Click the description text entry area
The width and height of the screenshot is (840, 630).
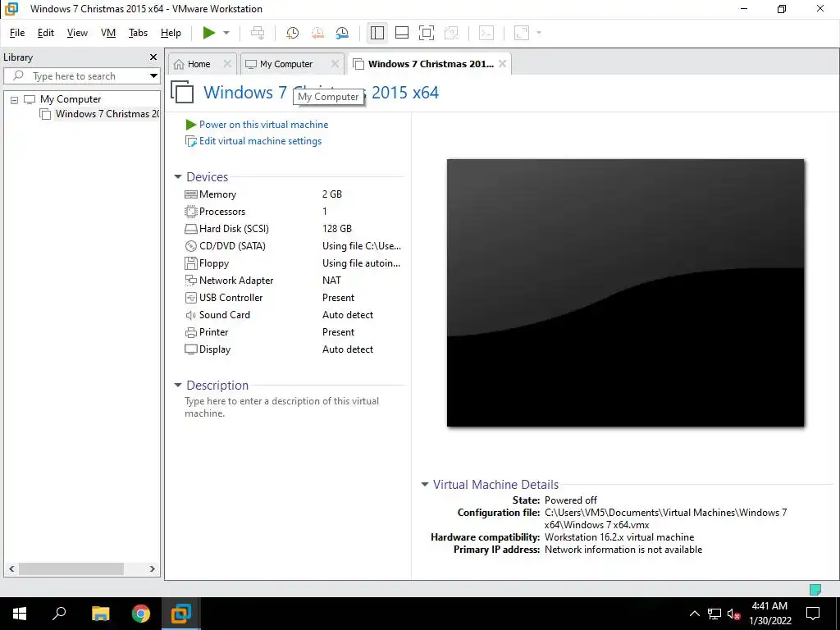(282, 407)
